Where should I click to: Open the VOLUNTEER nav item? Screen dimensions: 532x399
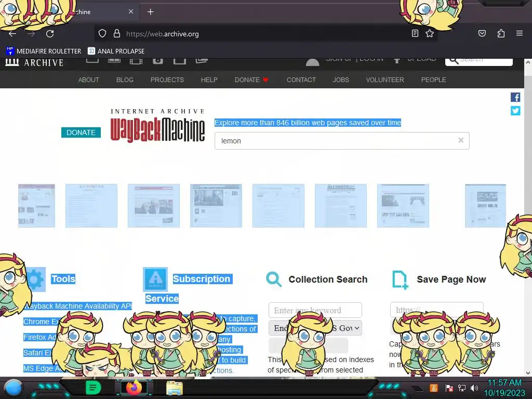click(385, 79)
